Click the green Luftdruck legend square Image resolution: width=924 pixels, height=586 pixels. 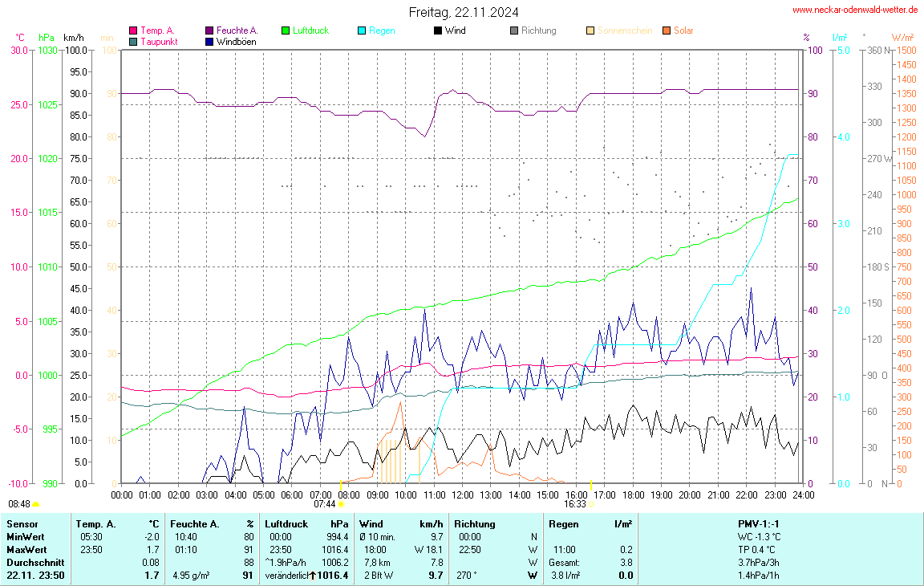(x=286, y=31)
